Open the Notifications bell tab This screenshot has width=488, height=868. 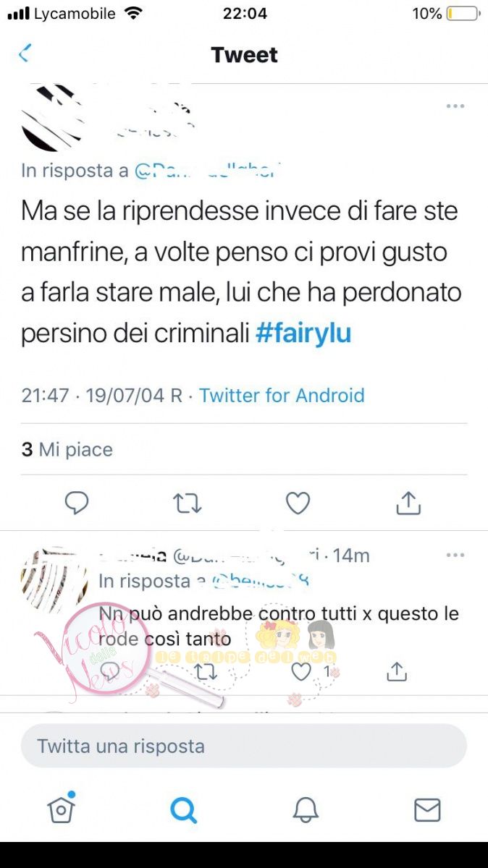point(306,810)
